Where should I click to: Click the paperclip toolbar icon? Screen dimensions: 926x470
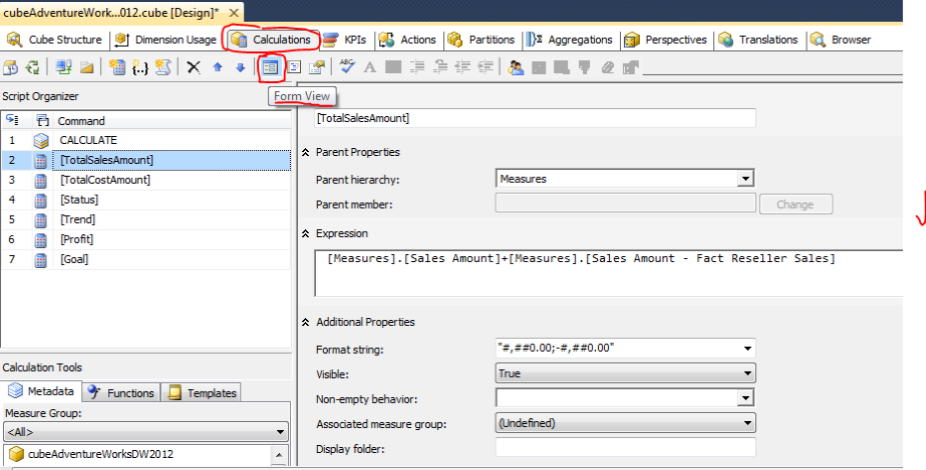(x=608, y=67)
